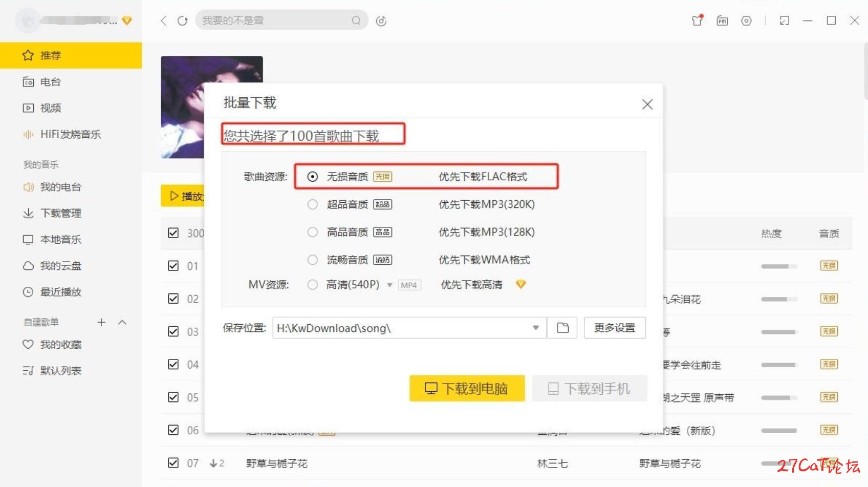868x487 pixels.
Task: Open the song recognition icon
Action: point(381,20)
